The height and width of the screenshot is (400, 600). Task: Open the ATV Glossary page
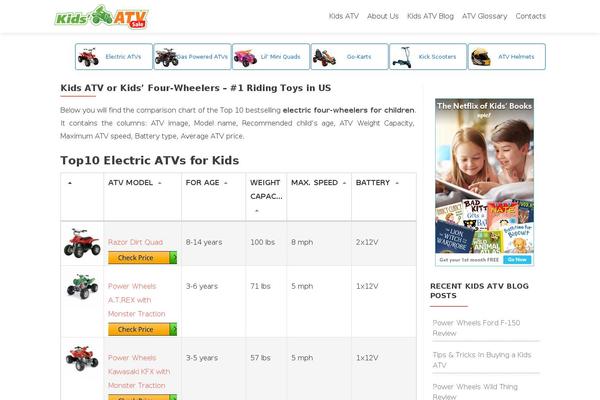click(484, 16)
